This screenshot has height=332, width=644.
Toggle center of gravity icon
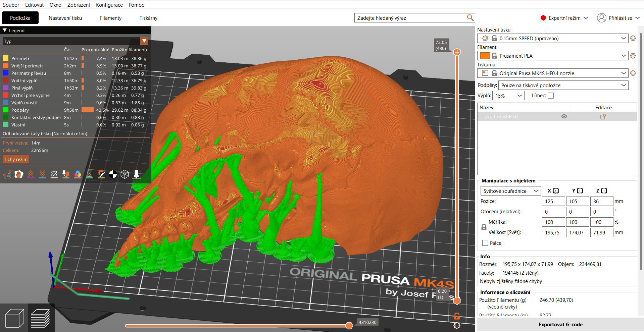click(113, 174)
